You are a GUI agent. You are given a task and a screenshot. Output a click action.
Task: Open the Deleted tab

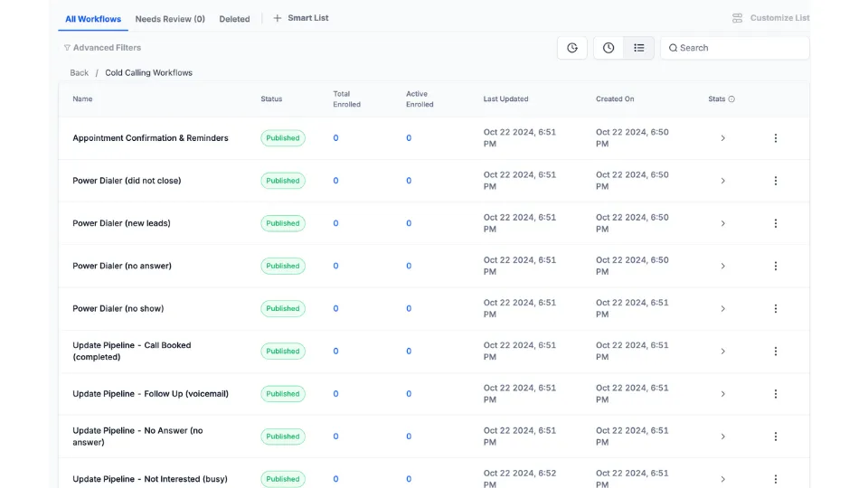point(234,19)
